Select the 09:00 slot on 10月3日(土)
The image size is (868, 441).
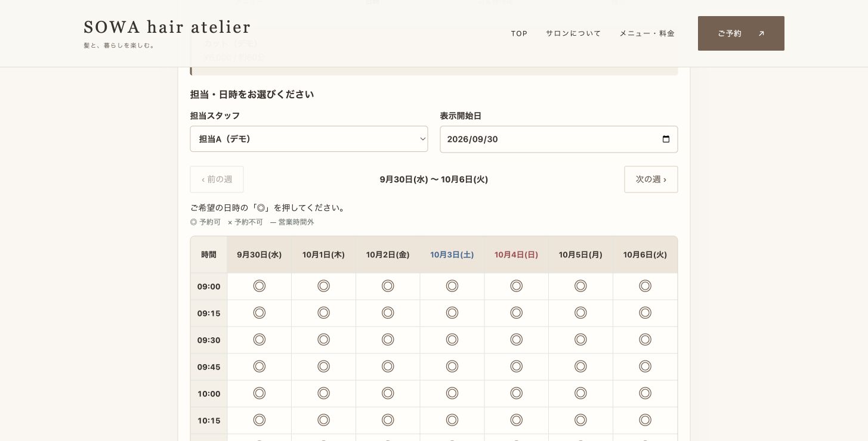click(452, 286)
